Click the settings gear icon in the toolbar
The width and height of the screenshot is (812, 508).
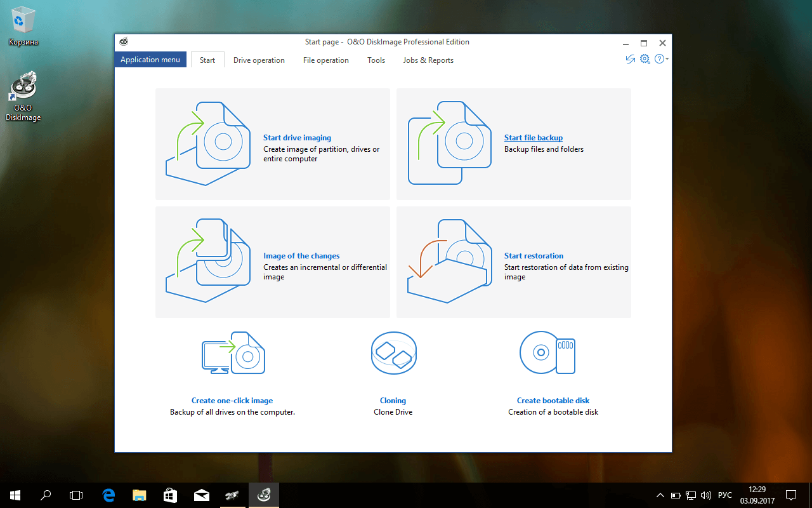coord(645,59)
